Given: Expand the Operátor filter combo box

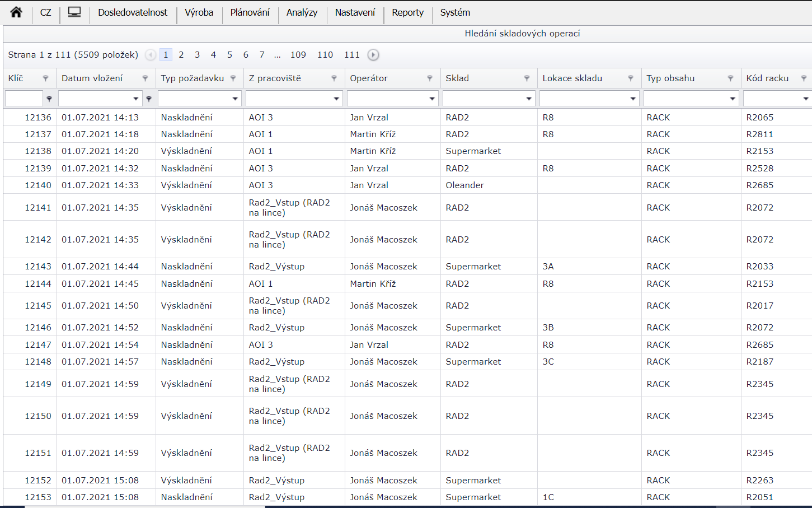Looking at the screenshot, I should coord(432,99).
